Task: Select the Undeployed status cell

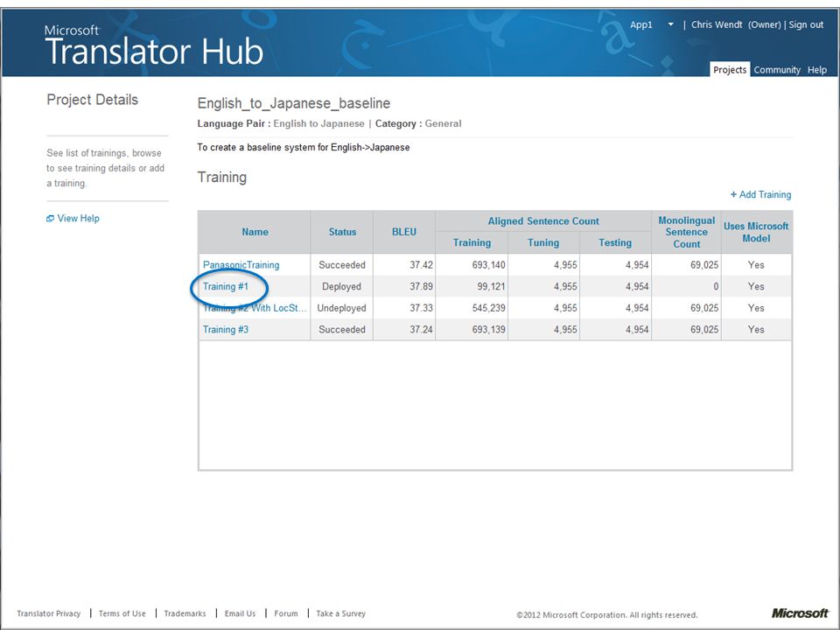Action: pos(342,308)
